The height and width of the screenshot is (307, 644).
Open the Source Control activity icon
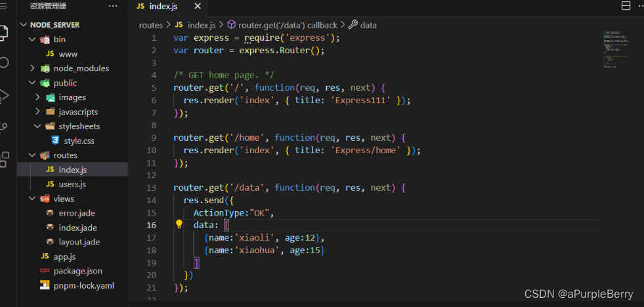(3, 127)
